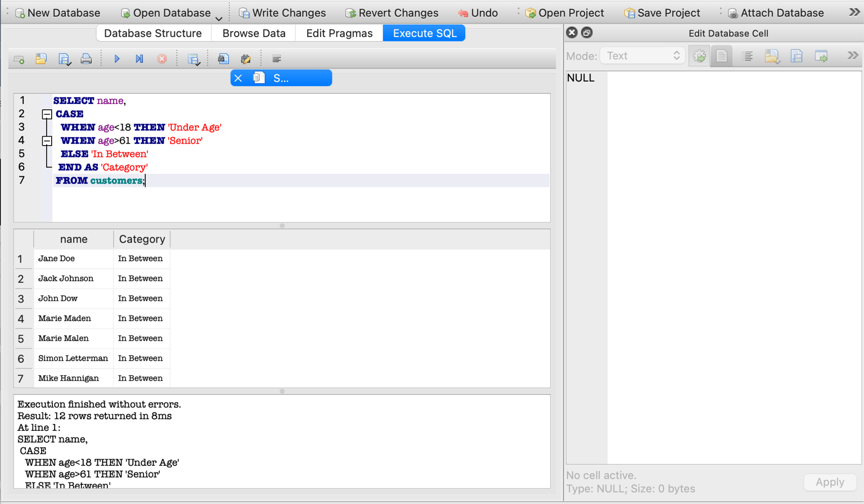This screenshot has height=504, width=864.
Task: Collapse fold marker at line 4
Action: [x=47, y=141]
